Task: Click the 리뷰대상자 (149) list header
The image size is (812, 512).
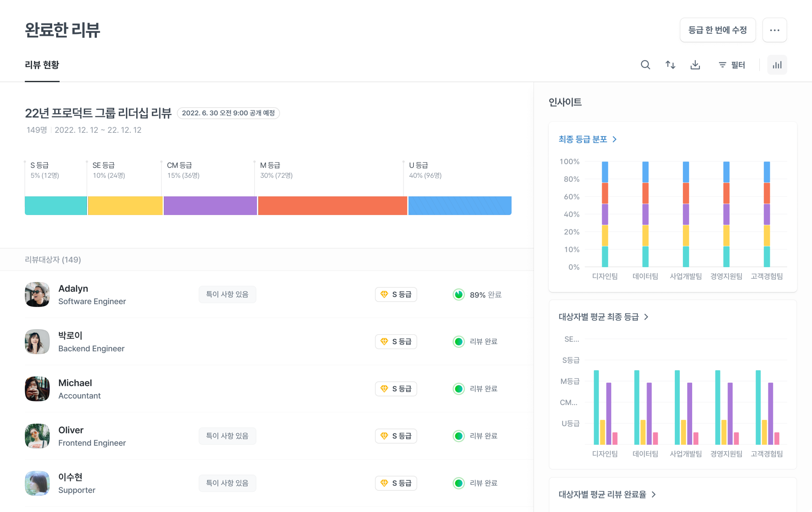Action: pyautogui.click(x=53, y=259)
